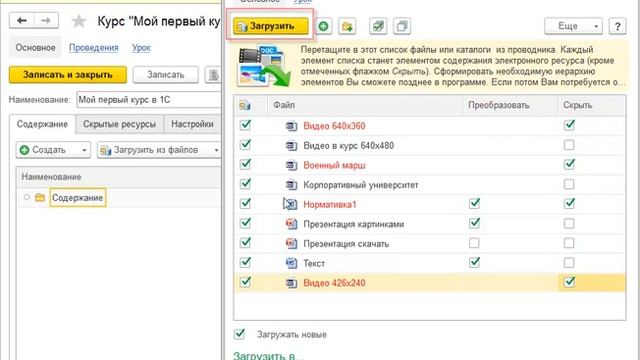Image resolution: width=640 pixels, height=360 pixels.
Task: Open the Урок link in course window
Action: [141, 48]
